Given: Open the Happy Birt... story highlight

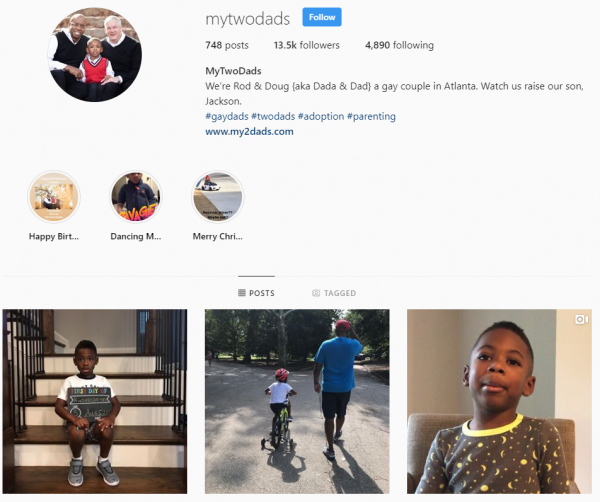Looking at the screenshot, I should pyautogui.click(x=54, y=197).
